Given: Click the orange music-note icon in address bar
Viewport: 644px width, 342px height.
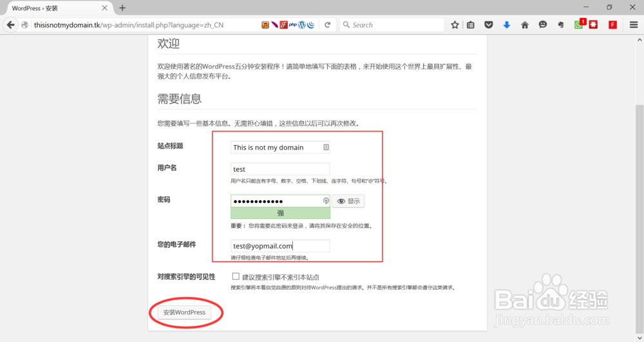Looking at the screenshot, I should tap(265, 25).
